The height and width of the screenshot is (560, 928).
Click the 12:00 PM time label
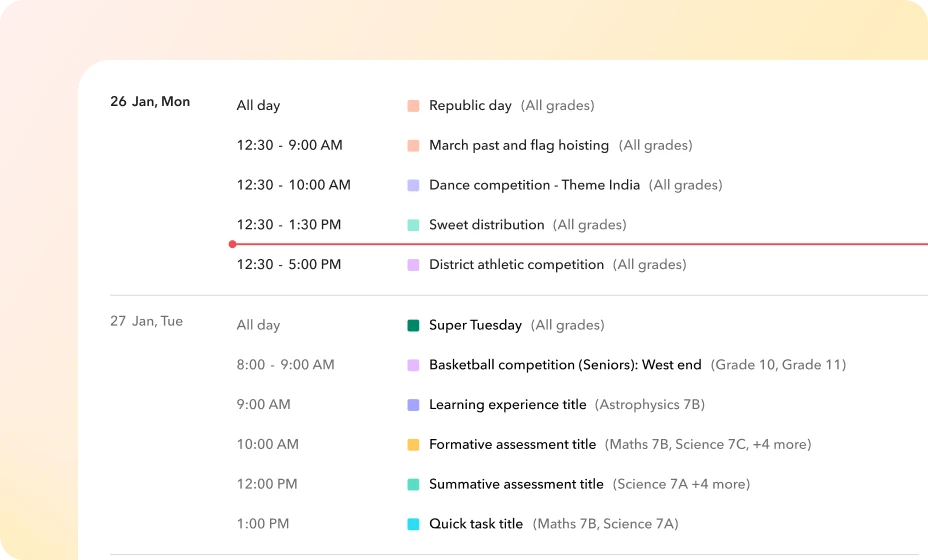267,484
